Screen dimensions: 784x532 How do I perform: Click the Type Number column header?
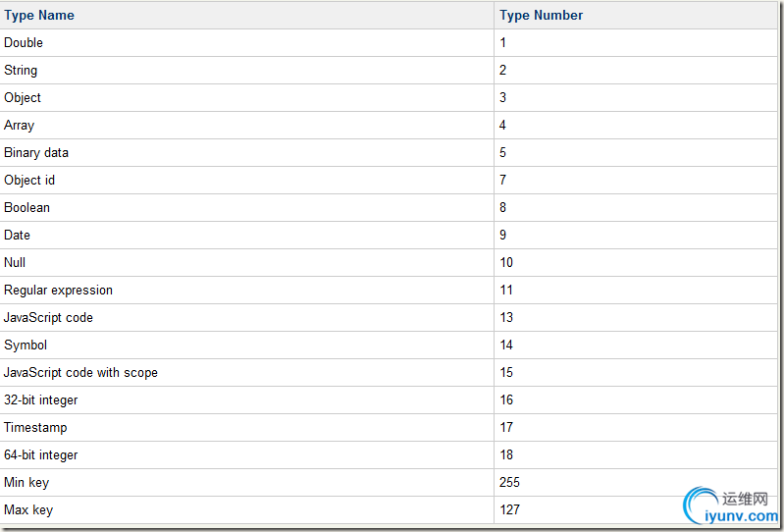[x=541, y=16]
